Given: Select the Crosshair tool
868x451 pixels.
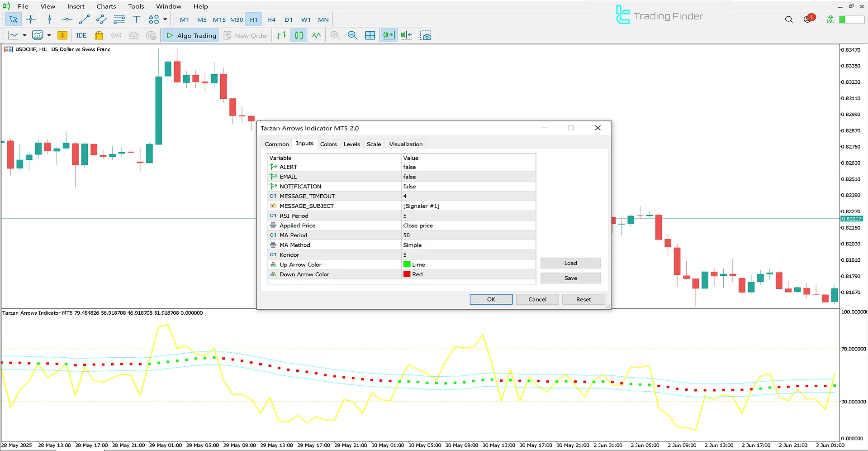Looking at the screenshot, I should [x=31, y=19].
